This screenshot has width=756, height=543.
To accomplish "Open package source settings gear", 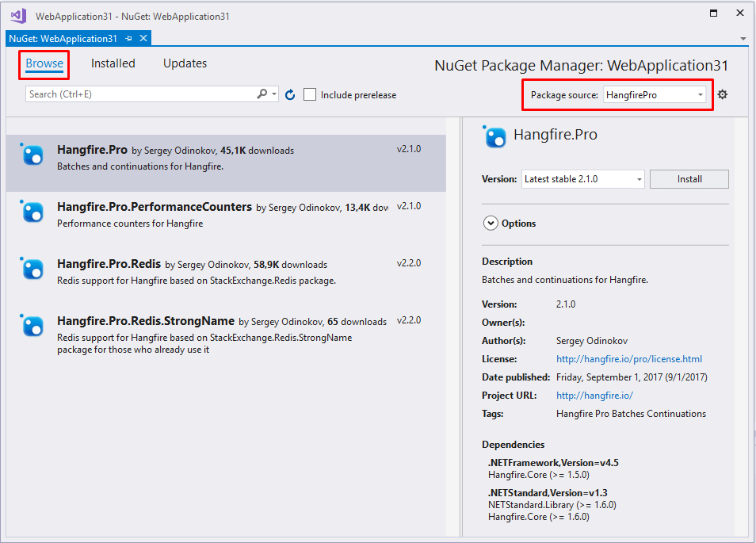I will coord(722,95).
